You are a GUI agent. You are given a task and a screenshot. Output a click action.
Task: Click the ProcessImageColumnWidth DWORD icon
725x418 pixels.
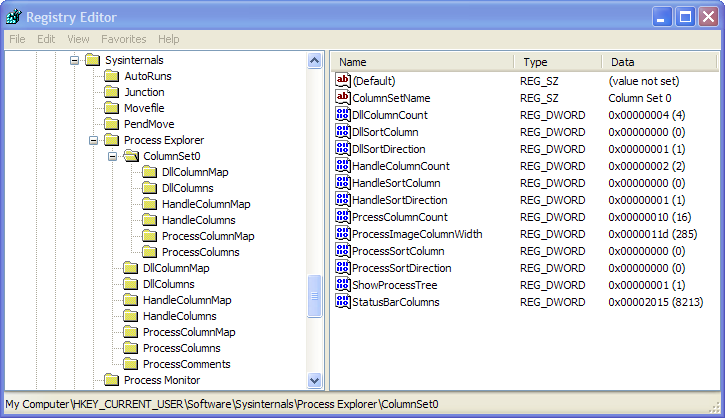pos(343,234)
